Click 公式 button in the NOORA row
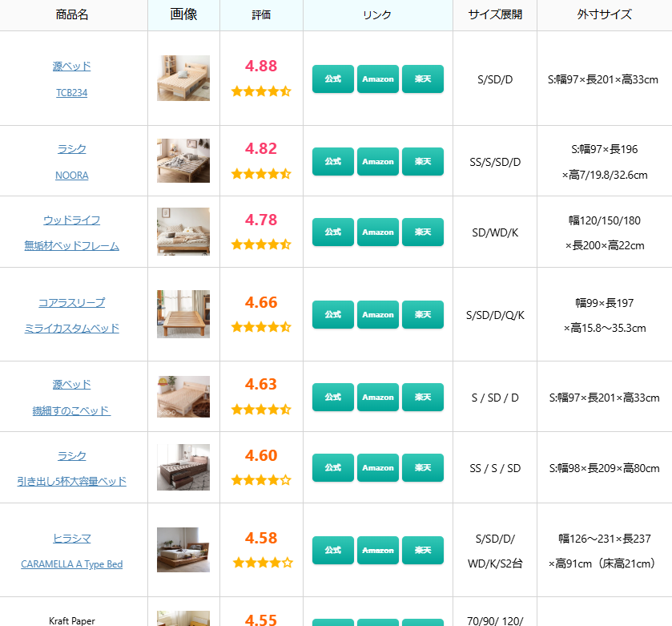The image size is (672, 626). [333, 162]
